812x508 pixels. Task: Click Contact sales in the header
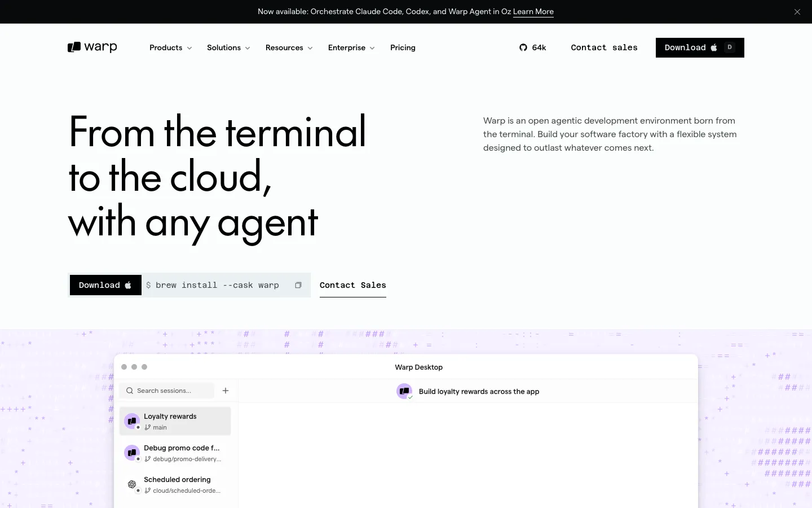tap(604, 48)
